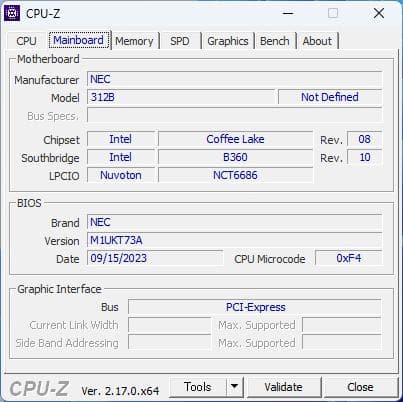
Task: Click the BIOS Version M1UKT73A field
Action: (x=234, y=240)
